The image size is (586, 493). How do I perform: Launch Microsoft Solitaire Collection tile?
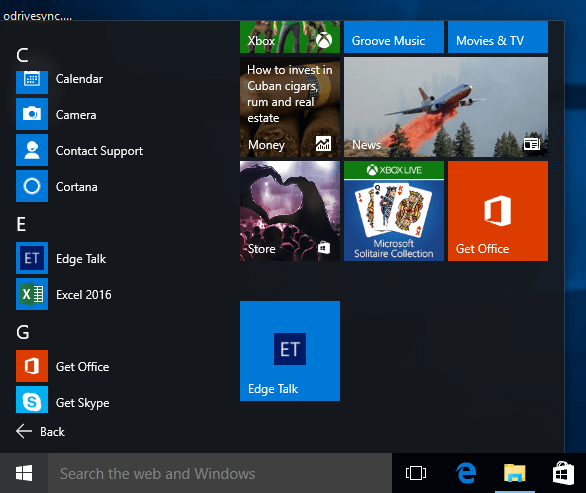(x=394, y=211)
